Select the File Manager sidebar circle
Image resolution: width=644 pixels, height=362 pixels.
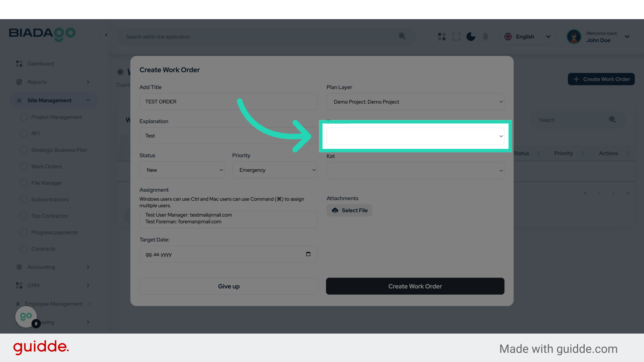click(24, 183)
